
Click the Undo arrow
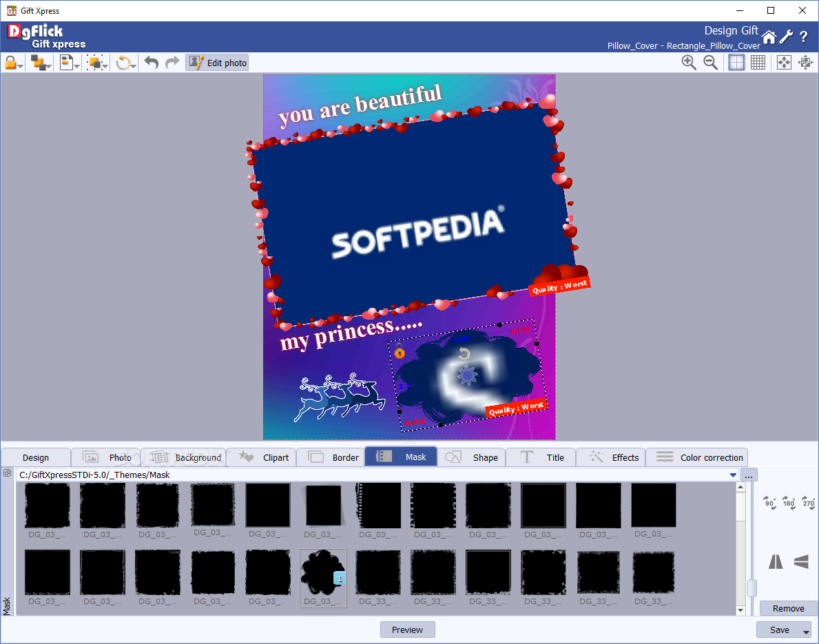click(x=151, y=63)
